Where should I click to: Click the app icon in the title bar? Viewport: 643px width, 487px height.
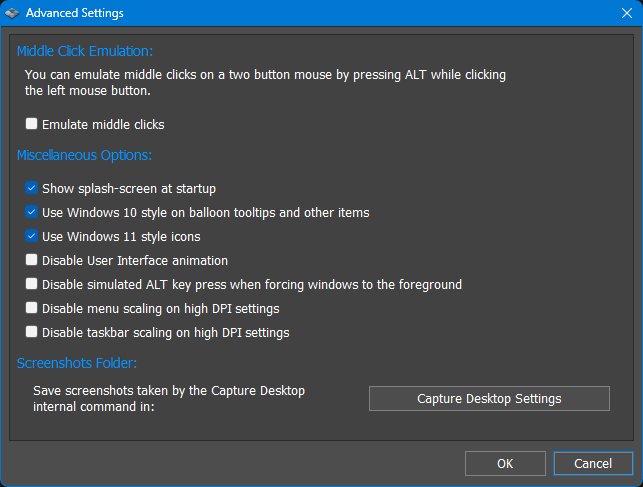tap(12, 13)
